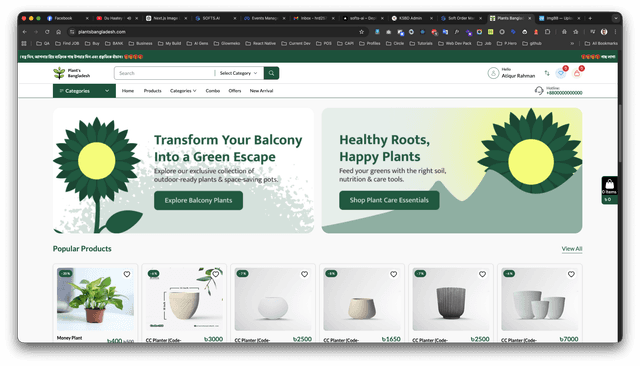The height and width of the screenshot is (366, 640).
Task: Toggle wishlist heart on black planter card
Action: 482,274
